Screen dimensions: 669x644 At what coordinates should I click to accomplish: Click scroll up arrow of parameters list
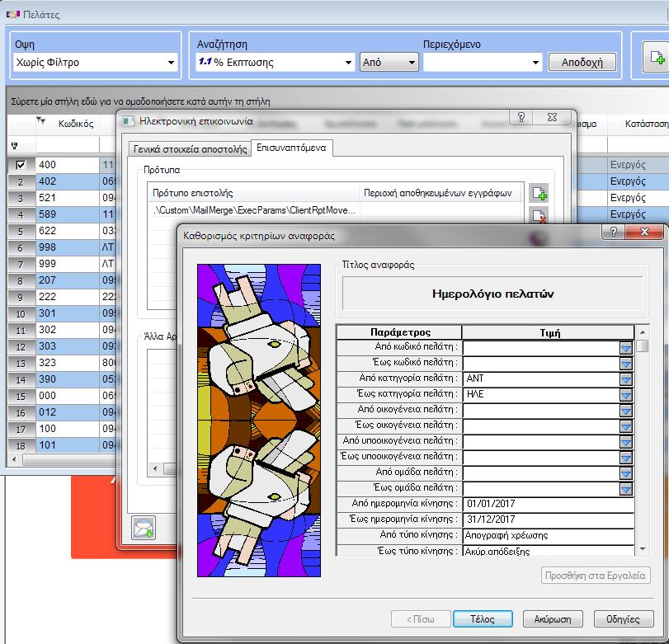[x=642, y=331]
